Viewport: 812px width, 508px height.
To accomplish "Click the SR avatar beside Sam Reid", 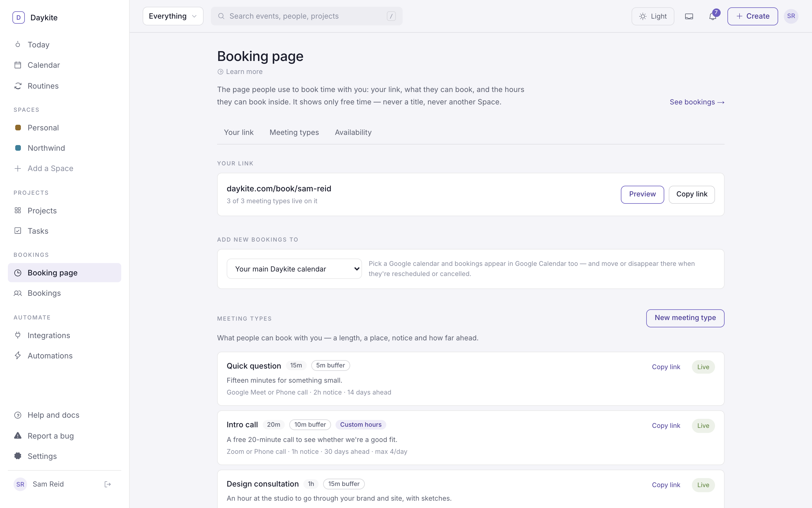I will [20, 484].
